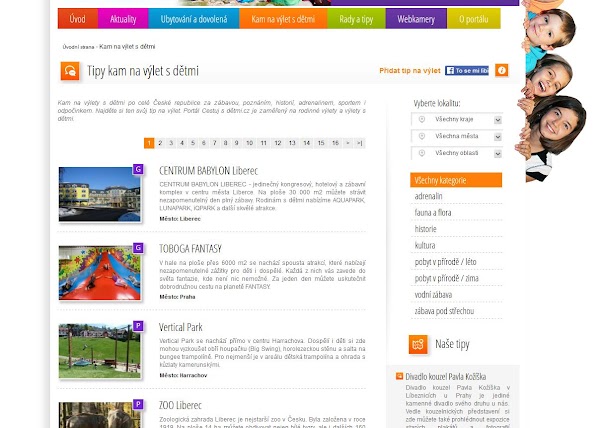Viewport: 600px width, 428px height.
Task: Open the Aktuality menu tab
Action: [x=123, y=19]
